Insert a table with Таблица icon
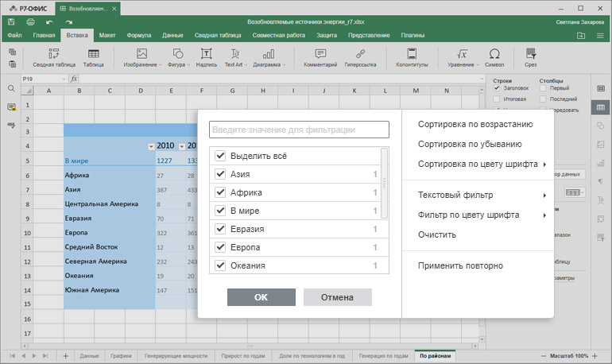This screenshot has height=364, width=612. click(93, 57)
